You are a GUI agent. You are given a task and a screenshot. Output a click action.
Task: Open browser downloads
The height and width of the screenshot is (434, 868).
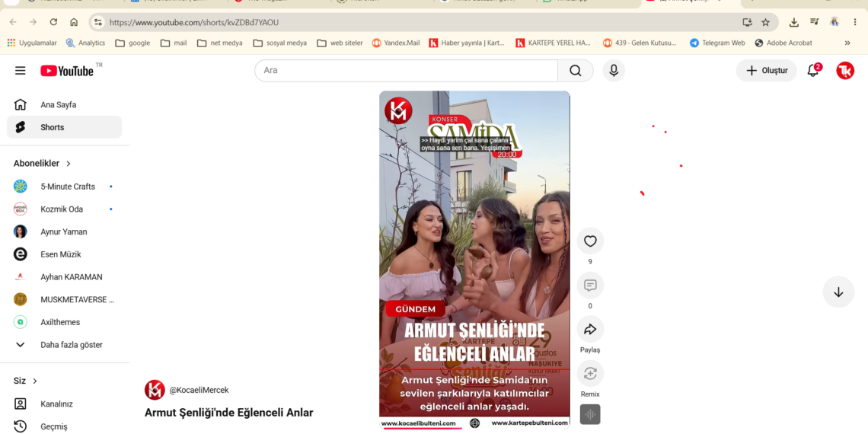tap(794, 22)
